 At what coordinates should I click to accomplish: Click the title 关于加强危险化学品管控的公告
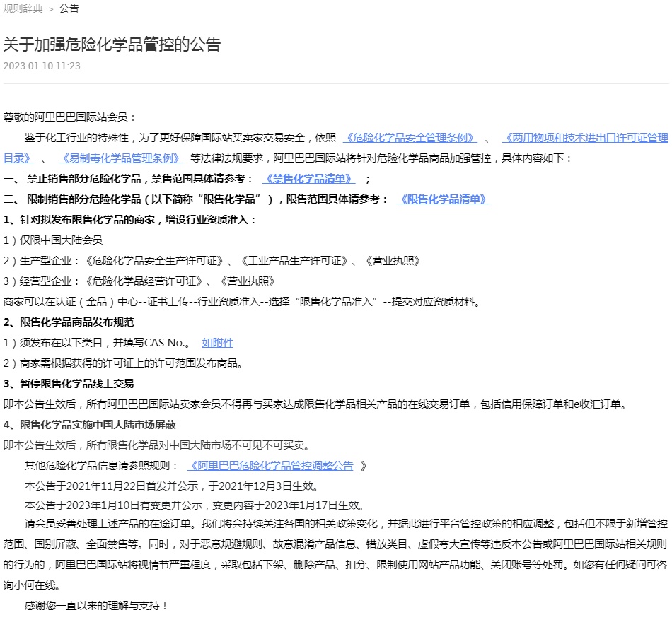pos(112,45)
